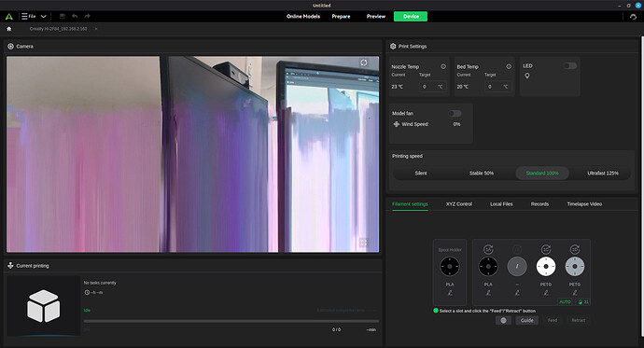644x348 pixels.
Task: Click the Current printing panel icon
Action: click(10, 266)
